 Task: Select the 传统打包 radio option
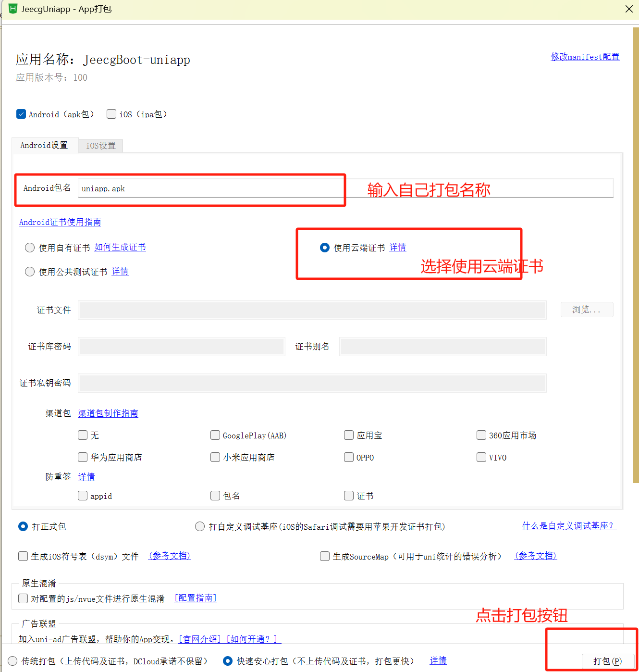[13, 661]
